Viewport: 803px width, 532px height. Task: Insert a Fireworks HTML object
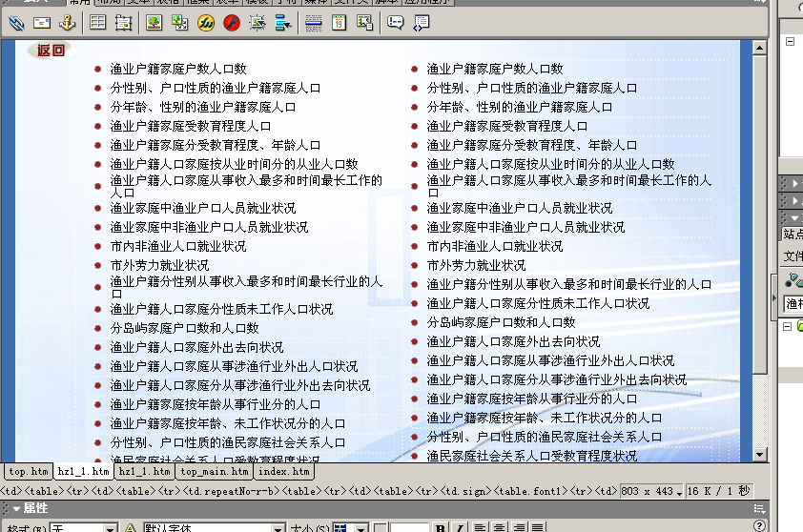pos(205,23)
